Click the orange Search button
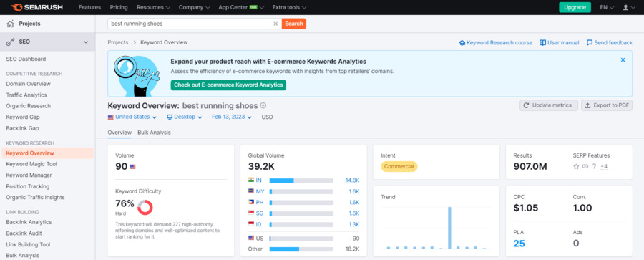This screenshot has width=644, height=260. coord(294,24)
